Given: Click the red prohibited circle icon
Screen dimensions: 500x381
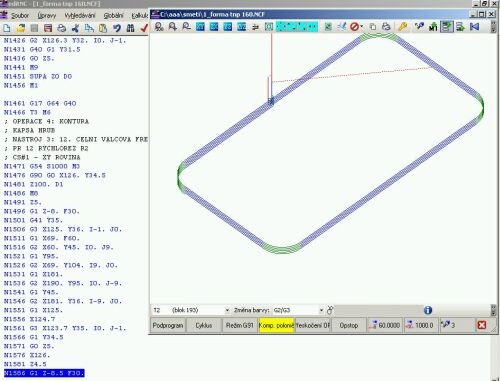Looking at the screenshot, I should click(354, 27).
